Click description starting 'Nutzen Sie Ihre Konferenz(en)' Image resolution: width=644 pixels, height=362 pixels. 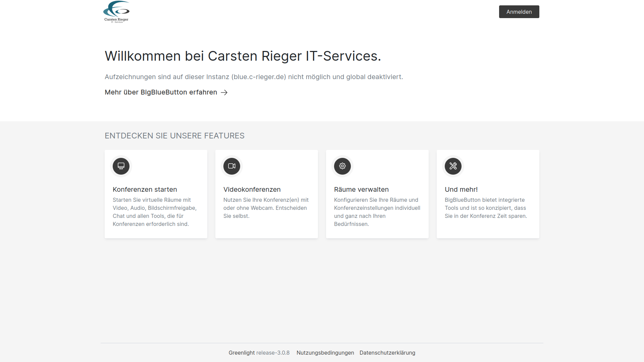pyautogui.click(x=266, y=208)
